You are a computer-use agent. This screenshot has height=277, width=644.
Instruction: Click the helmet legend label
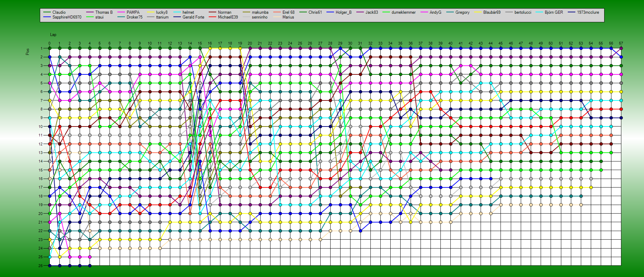pyautogui.click(x=188, y=12)
